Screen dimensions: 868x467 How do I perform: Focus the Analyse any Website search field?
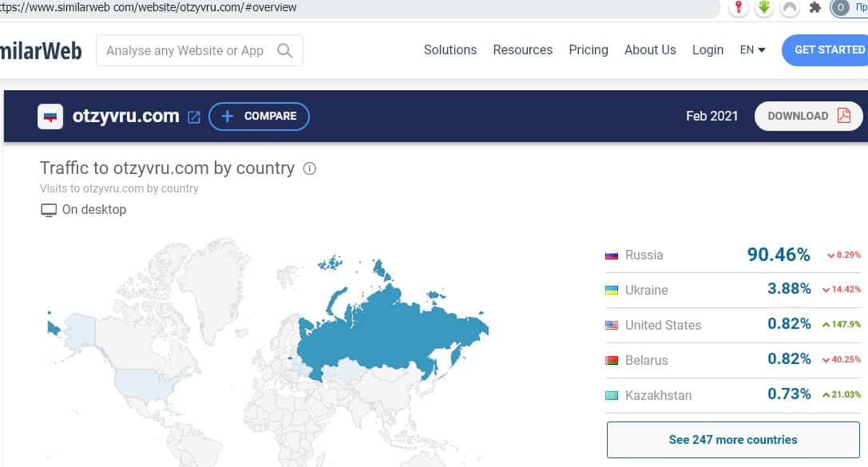pos(185,50)
